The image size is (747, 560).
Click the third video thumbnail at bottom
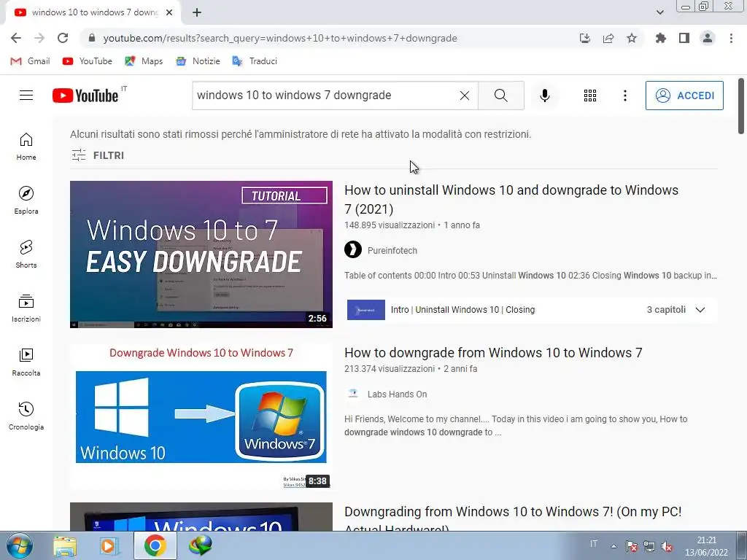coord(201,517)
